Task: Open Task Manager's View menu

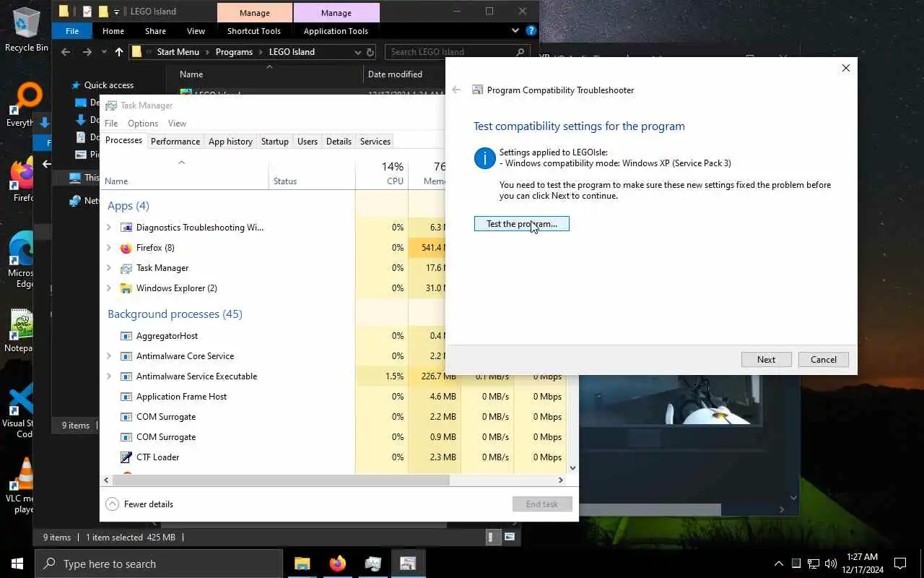Action: 177,124
